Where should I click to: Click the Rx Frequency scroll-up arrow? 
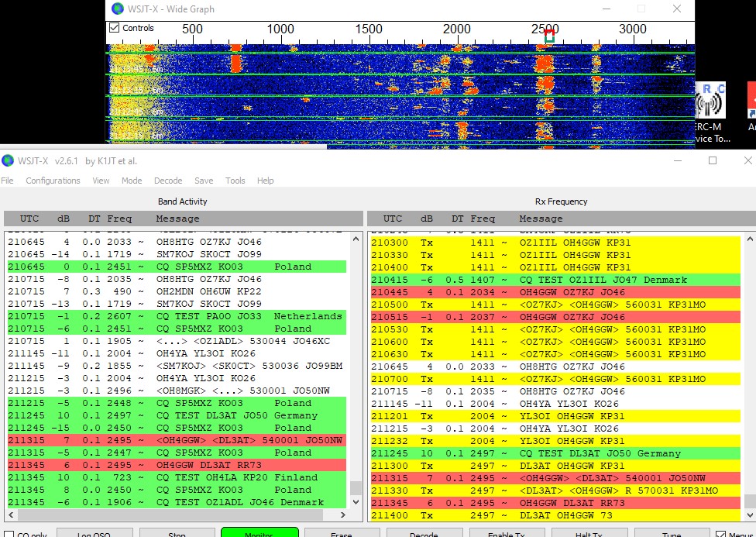750,239
